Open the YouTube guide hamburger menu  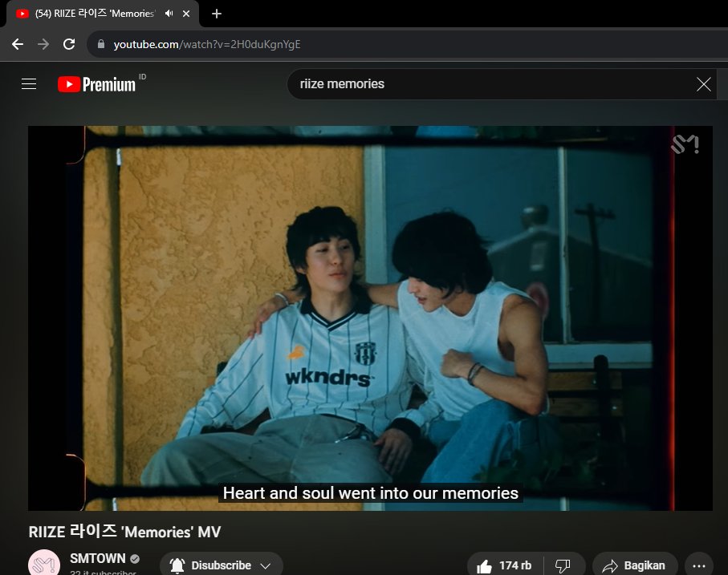(x=29, y=83)
